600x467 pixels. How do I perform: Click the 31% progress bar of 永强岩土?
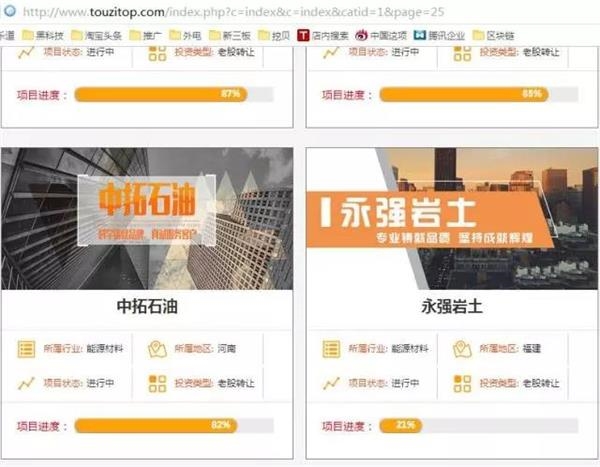[x=479, y=426]
